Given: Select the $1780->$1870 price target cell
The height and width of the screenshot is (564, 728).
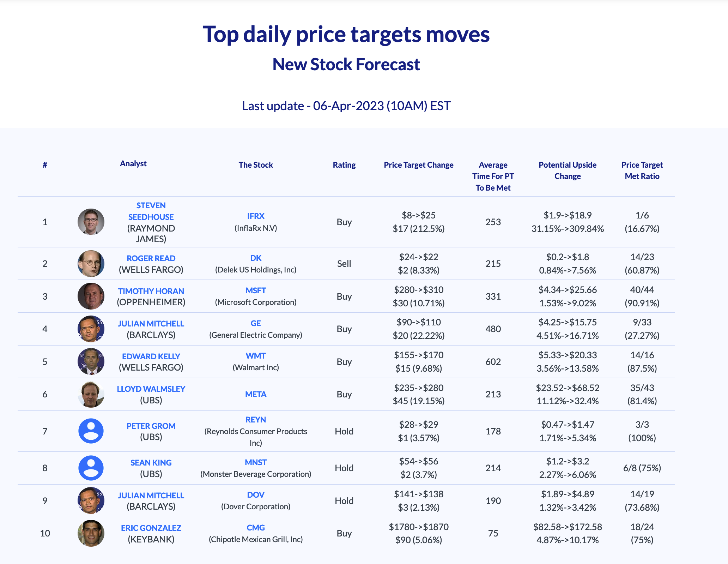Looking at the screenshot, I should [x=419, y=533].
